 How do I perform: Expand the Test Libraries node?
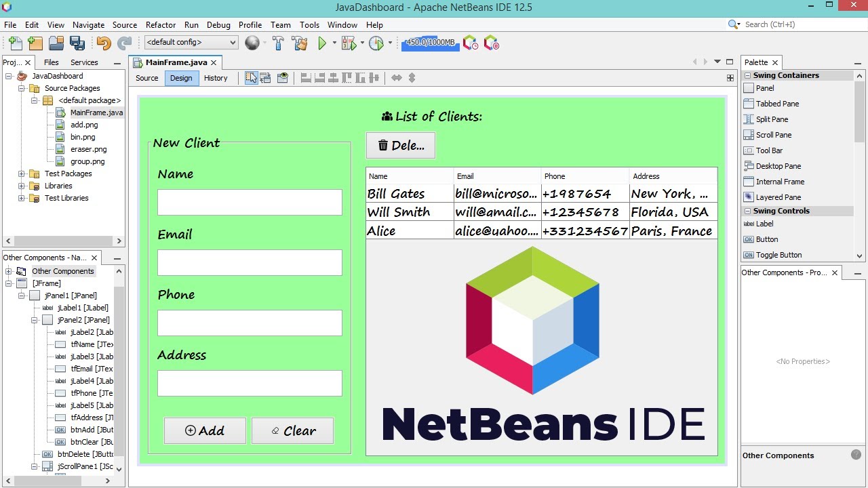[x=21, y=198]
